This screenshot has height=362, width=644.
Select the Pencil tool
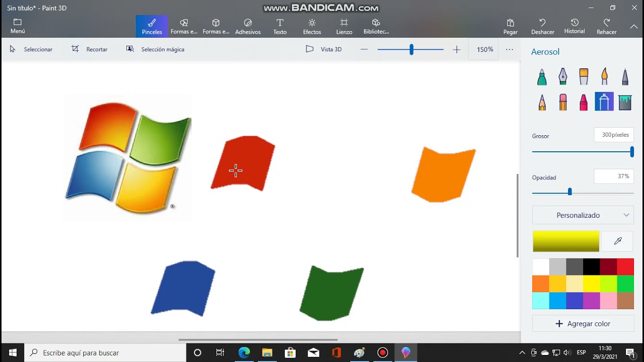(x=542, y=102)
